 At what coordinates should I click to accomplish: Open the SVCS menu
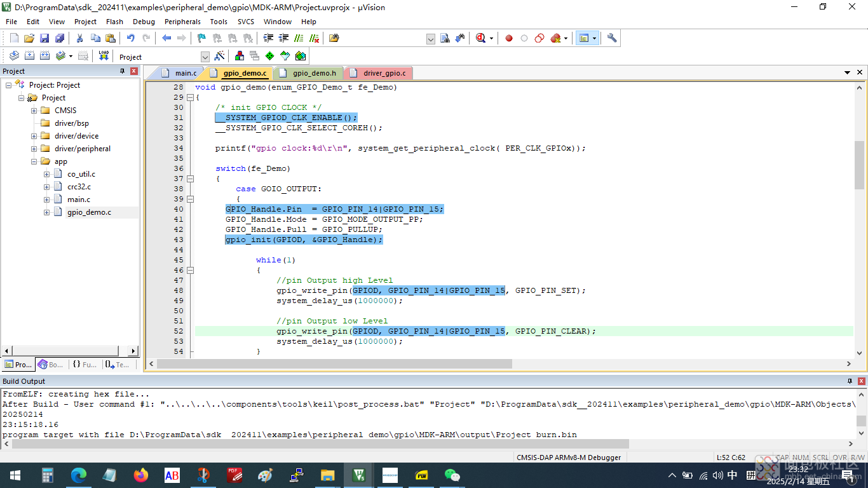tap(245, 22)
